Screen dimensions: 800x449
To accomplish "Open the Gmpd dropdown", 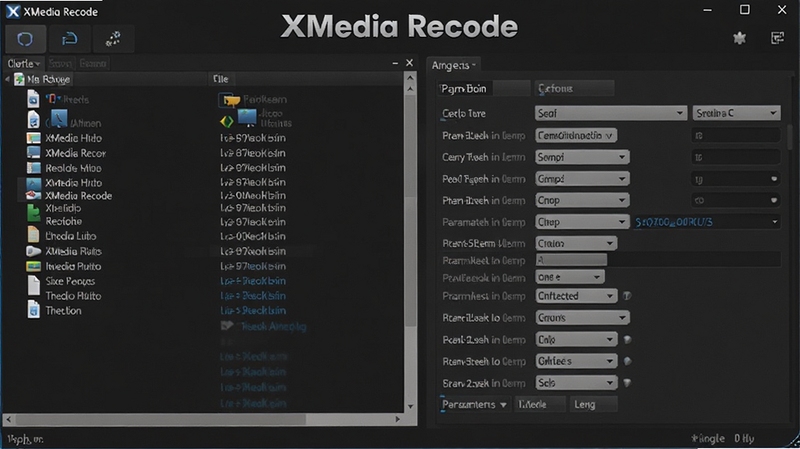I will tap(582, 179).
